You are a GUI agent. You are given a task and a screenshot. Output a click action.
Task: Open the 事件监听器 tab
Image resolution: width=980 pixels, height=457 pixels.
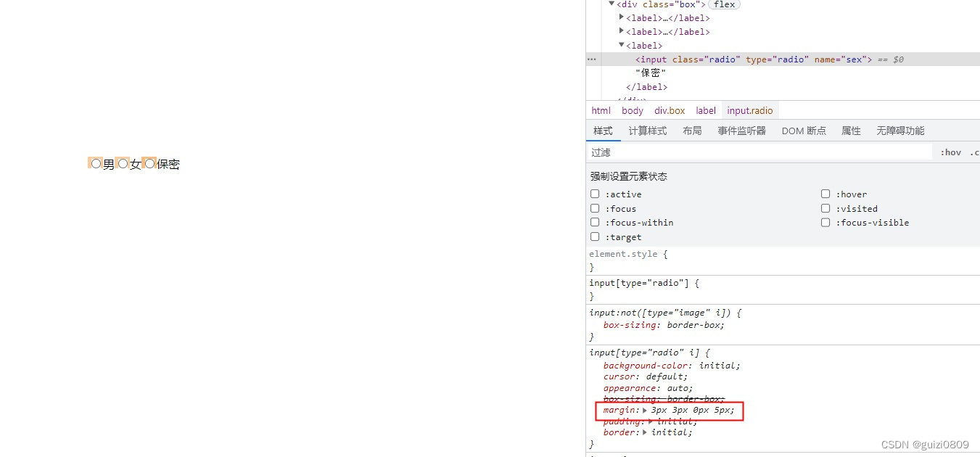pyautogui.click(x=741, y=131)
